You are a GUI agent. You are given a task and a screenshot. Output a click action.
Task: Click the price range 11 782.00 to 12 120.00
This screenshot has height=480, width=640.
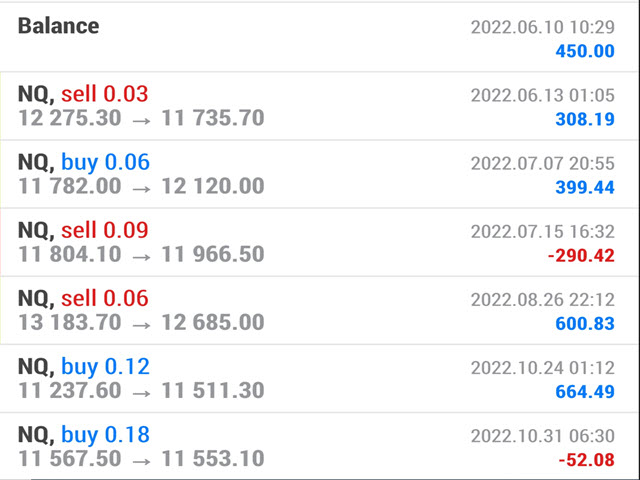[141, 187]
